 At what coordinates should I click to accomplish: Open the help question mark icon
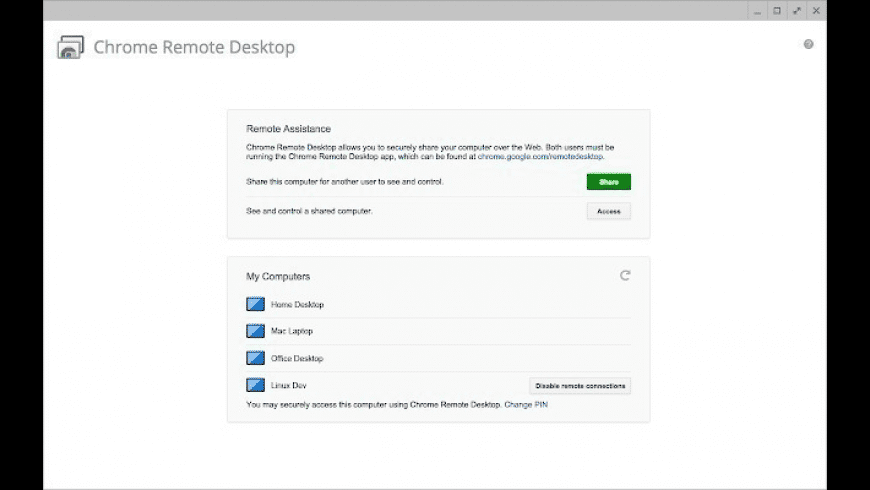coord(808,44)
